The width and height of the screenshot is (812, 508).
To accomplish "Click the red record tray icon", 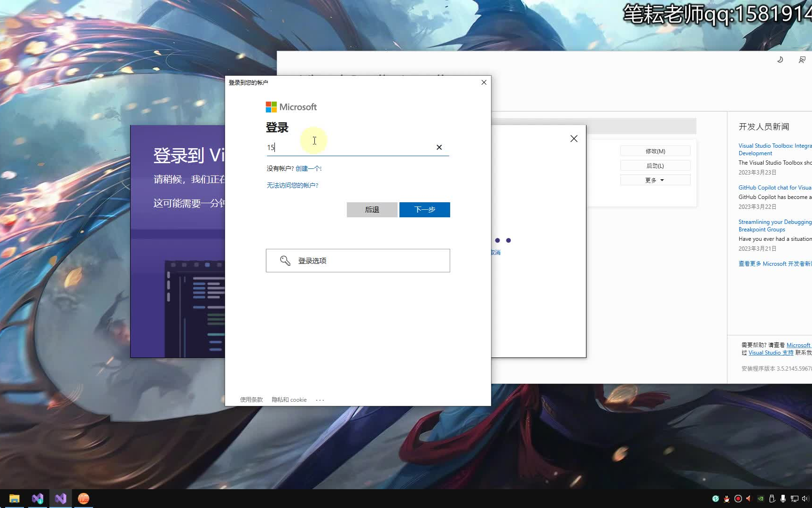I will point(738,499).
